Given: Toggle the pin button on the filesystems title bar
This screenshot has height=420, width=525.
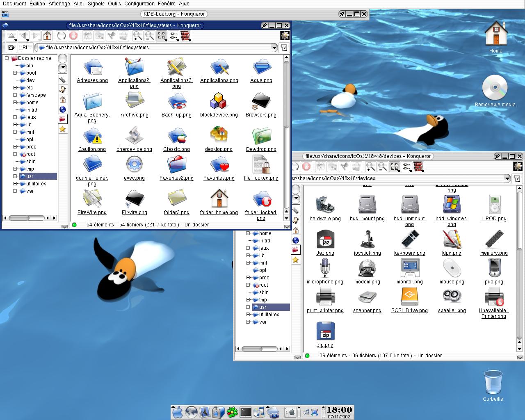Looking at the screenshot, I should (x=265, y=25).
